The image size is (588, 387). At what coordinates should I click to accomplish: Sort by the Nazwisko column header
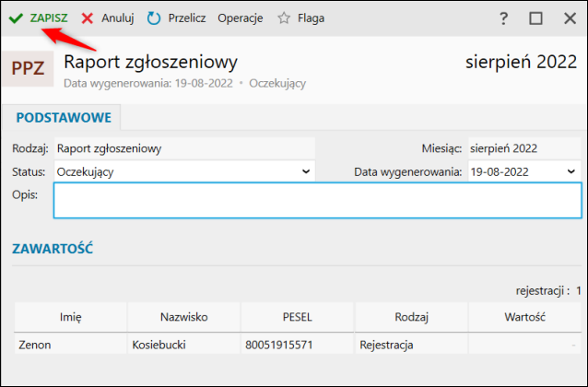[x=183, y=317]
